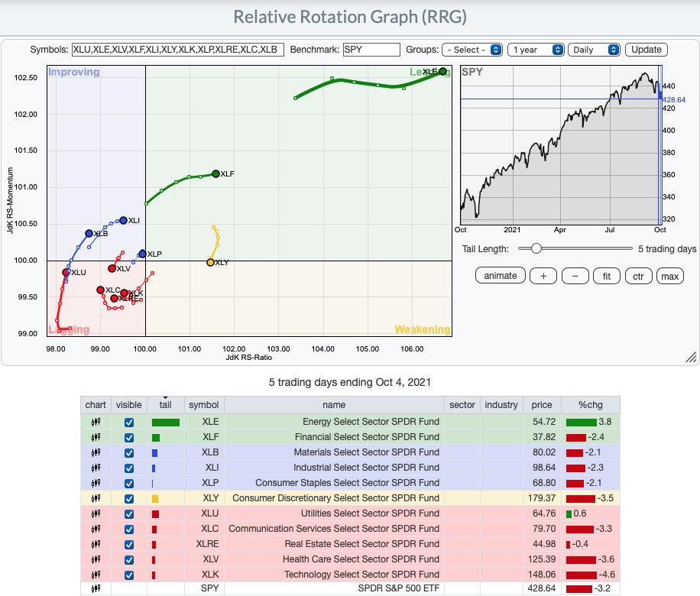Click the SPY benchmark price chart
Image resolution: width=700 pixels, height=596 pixels.
click(561, 145)
